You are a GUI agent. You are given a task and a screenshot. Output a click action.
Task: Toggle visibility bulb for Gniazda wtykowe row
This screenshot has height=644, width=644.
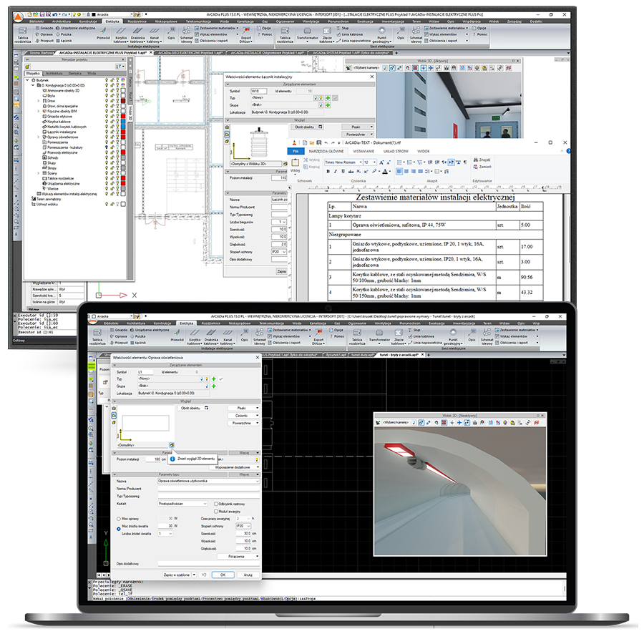coord(107,116)
